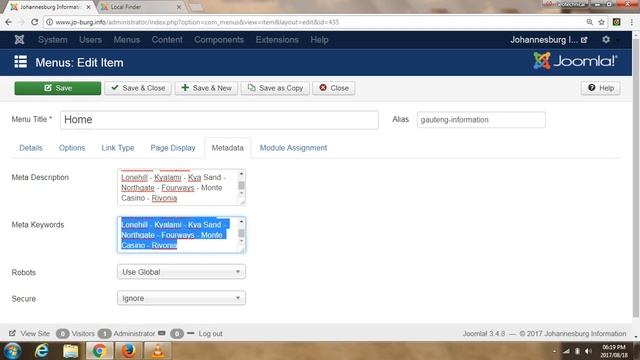The height and width of the screenshot is (360, 640).
Task: Open Chrome's three-dot menu
Action: click(x=631, y=22)
